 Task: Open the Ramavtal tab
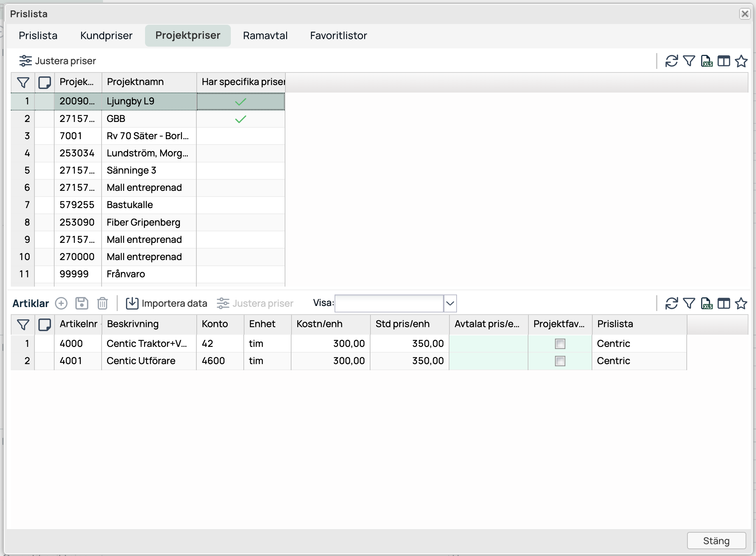click(x=265, y=36)
